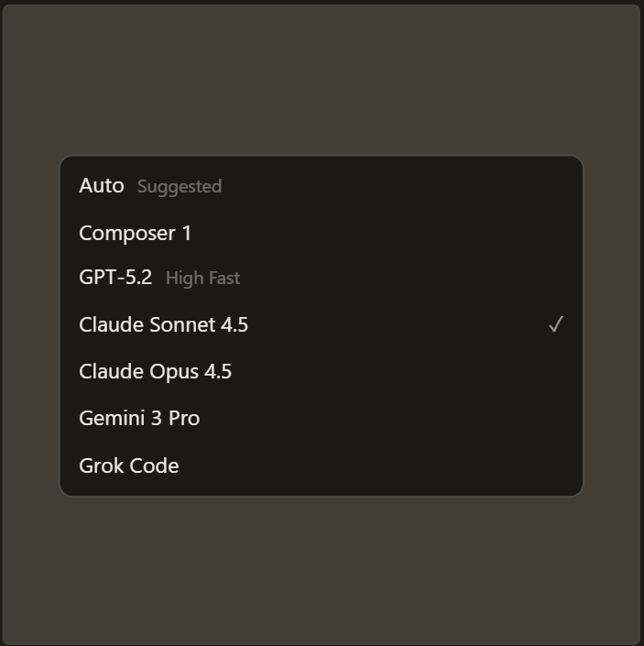Click the empty area below the model list
The image size is (644, 646).
[321, 568]
